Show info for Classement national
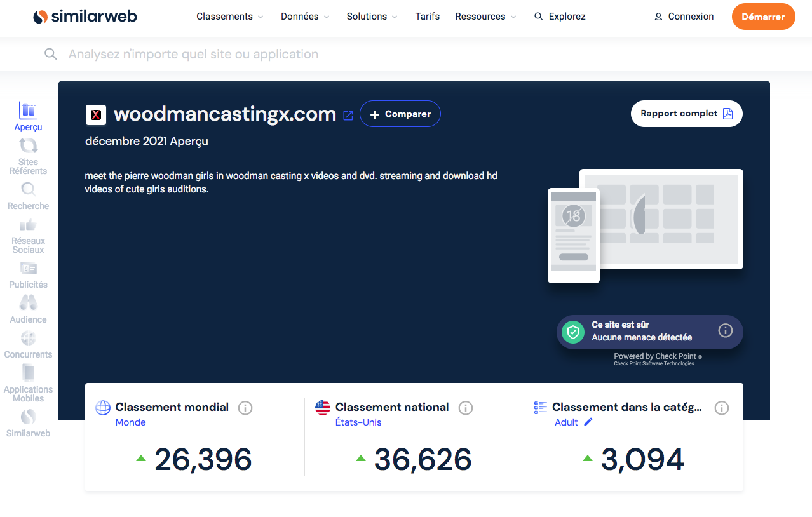The height and width of the screenshot is (517, 812). (x=466, y=408)
